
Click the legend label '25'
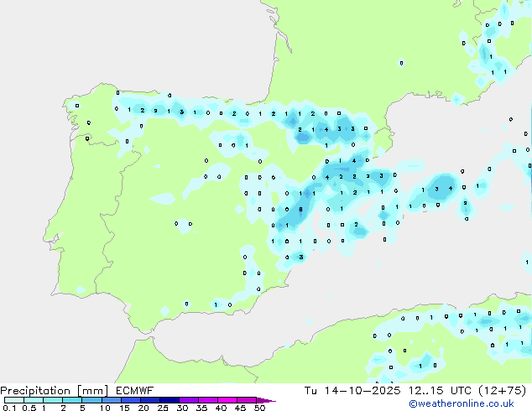pyautogui.click(x=163, y=408)
